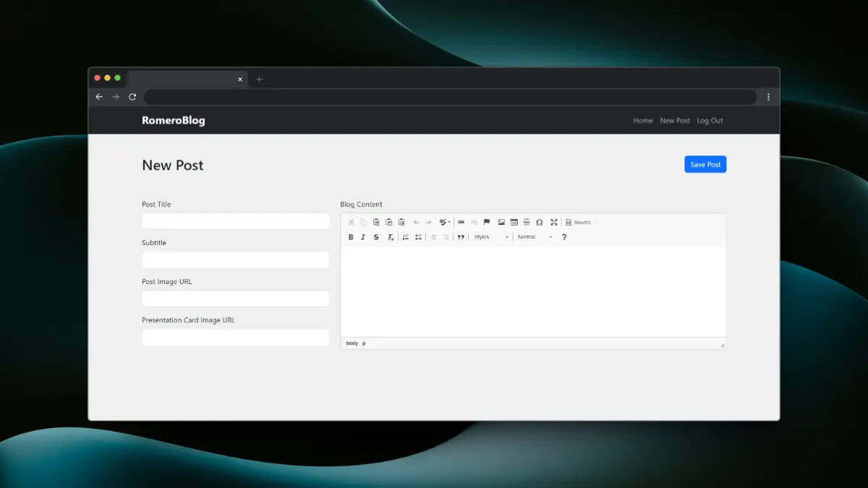This screenshot has width=868, height=488.
Task: Click the RomeroBlog brand logo
Action: coord(174,121)
